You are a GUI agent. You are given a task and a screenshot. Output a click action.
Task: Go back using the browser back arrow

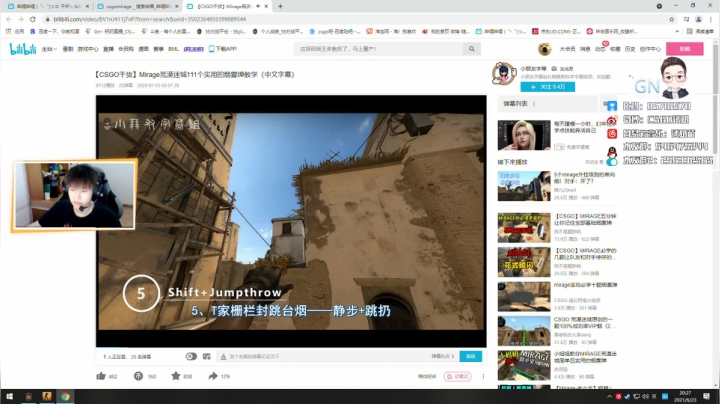tap(9, 19)
